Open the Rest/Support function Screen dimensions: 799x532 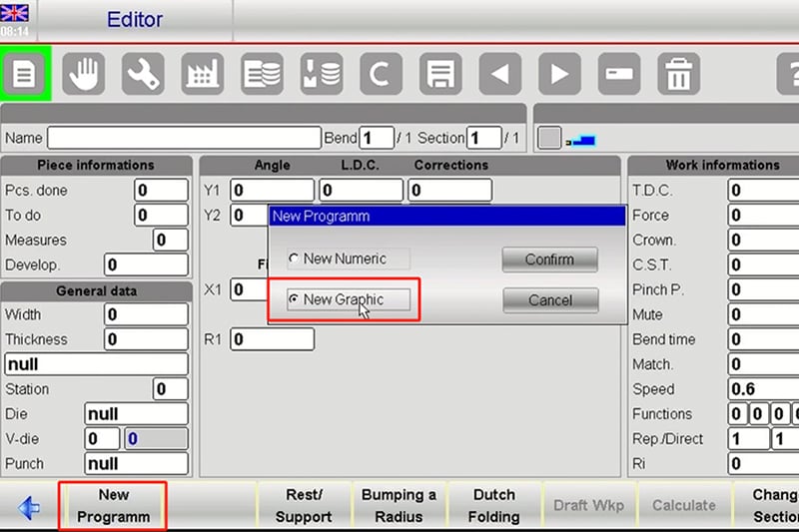coord(304,505)
